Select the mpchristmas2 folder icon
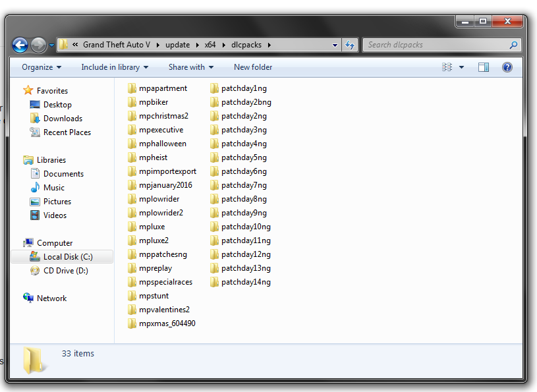537x392 pixels. (132, 116)
